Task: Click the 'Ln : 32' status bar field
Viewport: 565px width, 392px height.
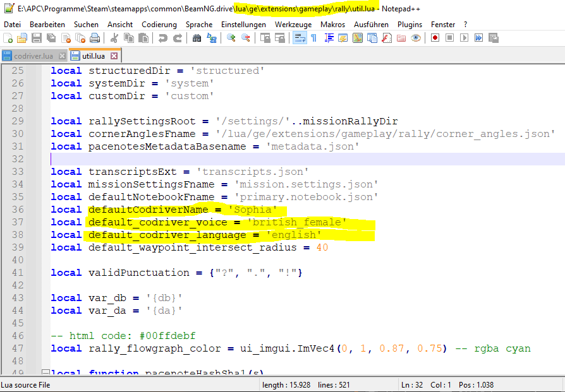Action: click(x=412, y=385)
